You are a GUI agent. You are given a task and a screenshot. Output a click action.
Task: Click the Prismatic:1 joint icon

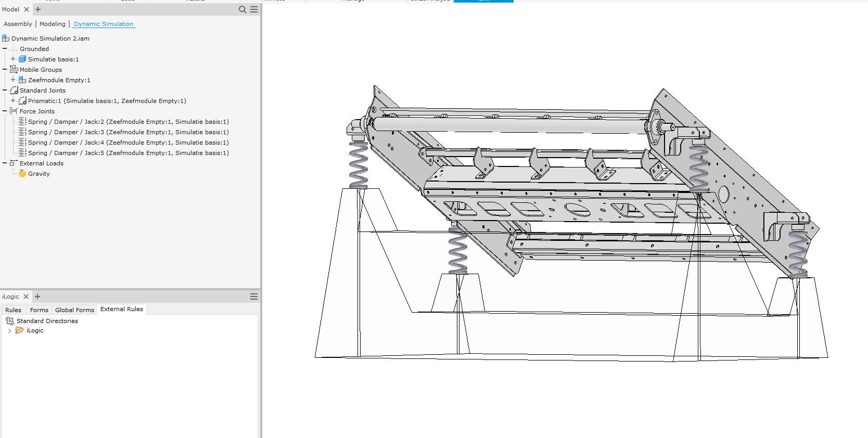pyautogui.click(x=22, y=100)
